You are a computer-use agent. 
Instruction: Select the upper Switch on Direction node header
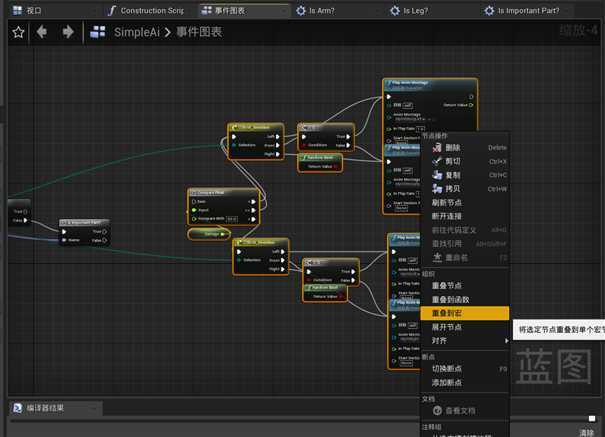point(256,127)
